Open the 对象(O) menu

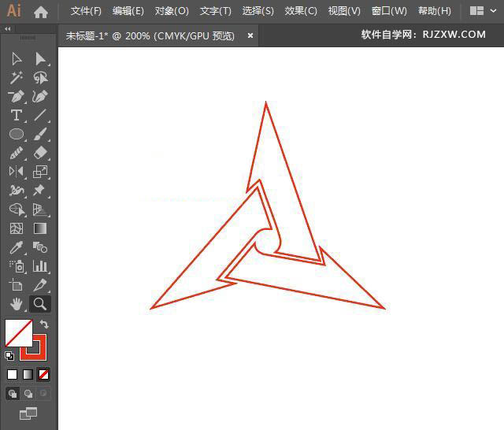[172, 11]
